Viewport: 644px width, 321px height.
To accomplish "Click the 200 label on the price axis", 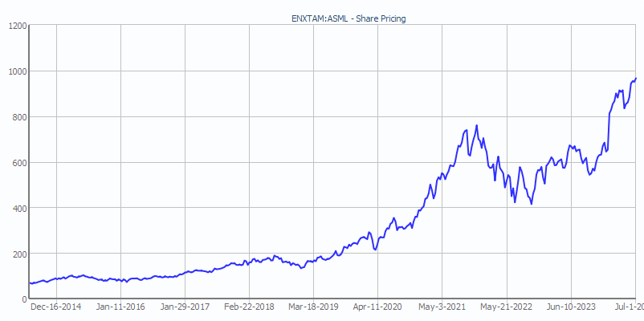I will (x=19, y=254).
